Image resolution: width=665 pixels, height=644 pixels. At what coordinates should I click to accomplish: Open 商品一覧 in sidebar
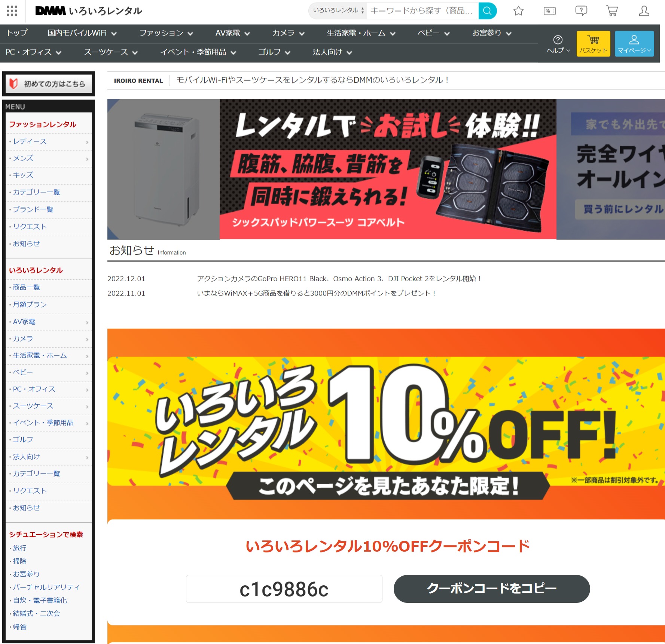[49, 288]
